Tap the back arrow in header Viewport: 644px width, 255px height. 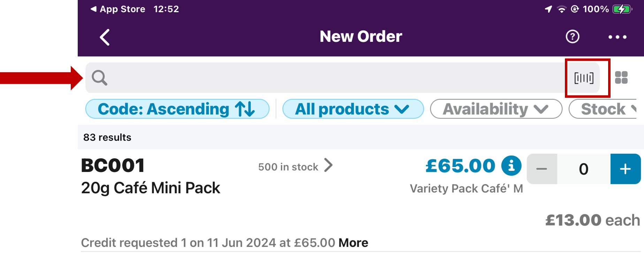coord(105,37)
